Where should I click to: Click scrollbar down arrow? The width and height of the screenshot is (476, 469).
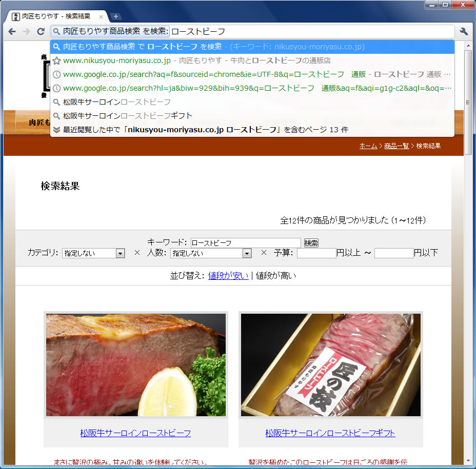pos(468,461)
